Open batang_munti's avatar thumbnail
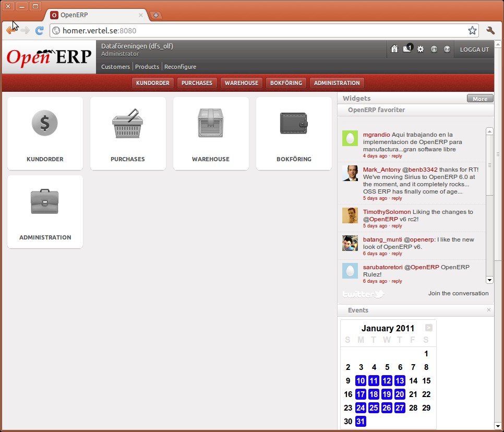Viewport: 504px width, 432px height. tap(350, 243)
